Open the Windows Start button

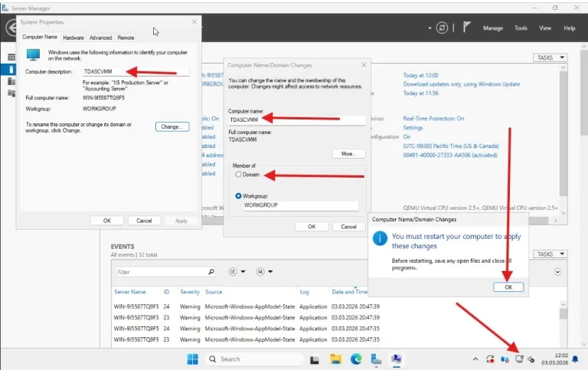pos(192,359)
